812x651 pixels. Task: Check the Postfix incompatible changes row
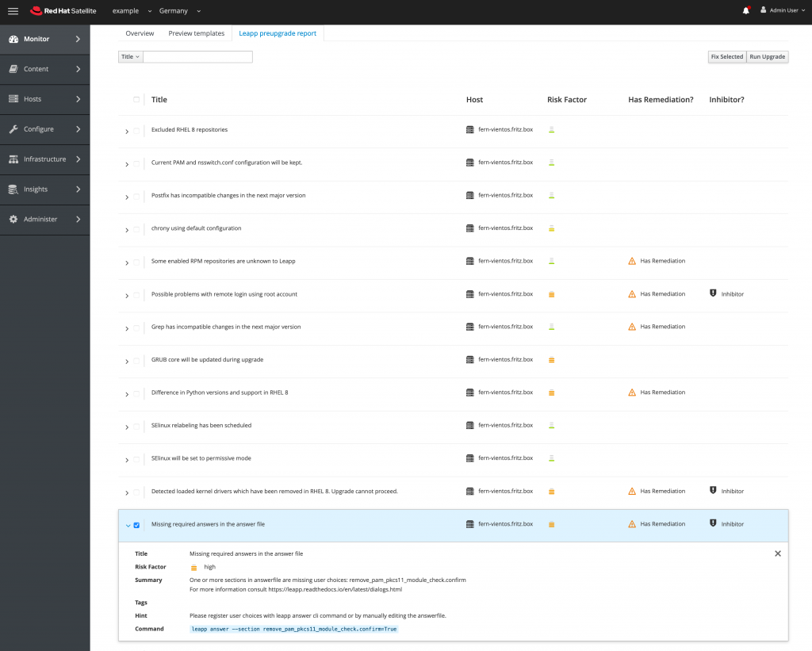point(136,197)
